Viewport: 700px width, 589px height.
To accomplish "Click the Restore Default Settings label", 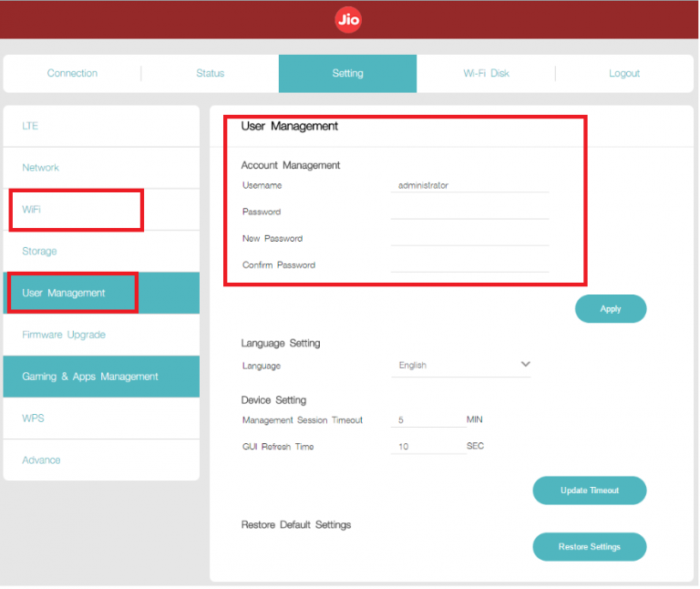I will [x=296, y=524].
